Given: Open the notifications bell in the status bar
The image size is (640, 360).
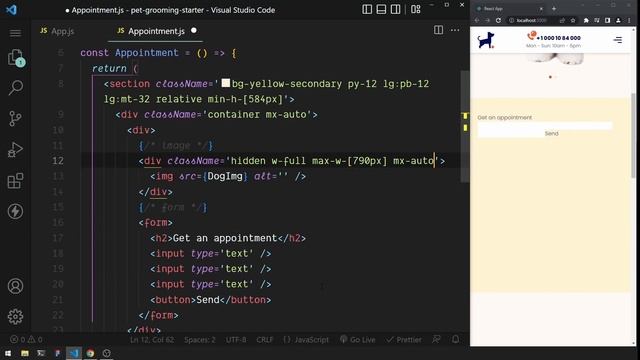Looking at the screenshot, I should click(456, 340).
